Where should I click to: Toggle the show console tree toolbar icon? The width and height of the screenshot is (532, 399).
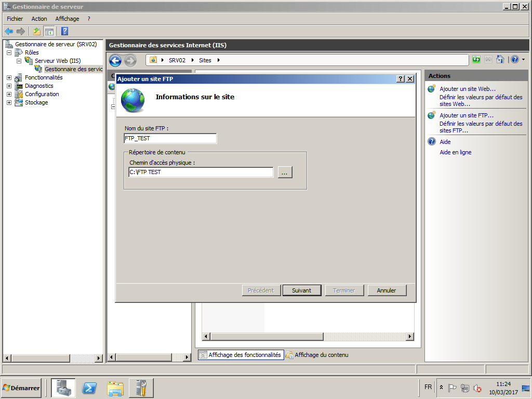[x=49, y=31]
